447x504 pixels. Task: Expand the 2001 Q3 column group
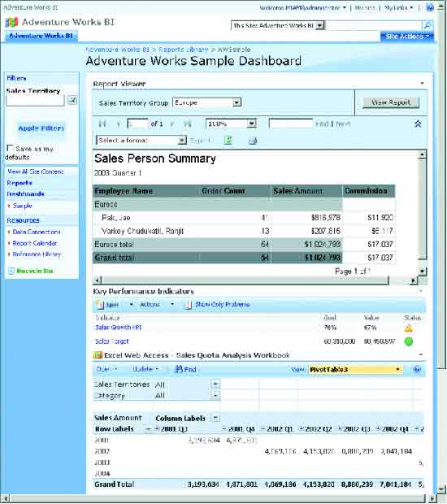[158, 429]
